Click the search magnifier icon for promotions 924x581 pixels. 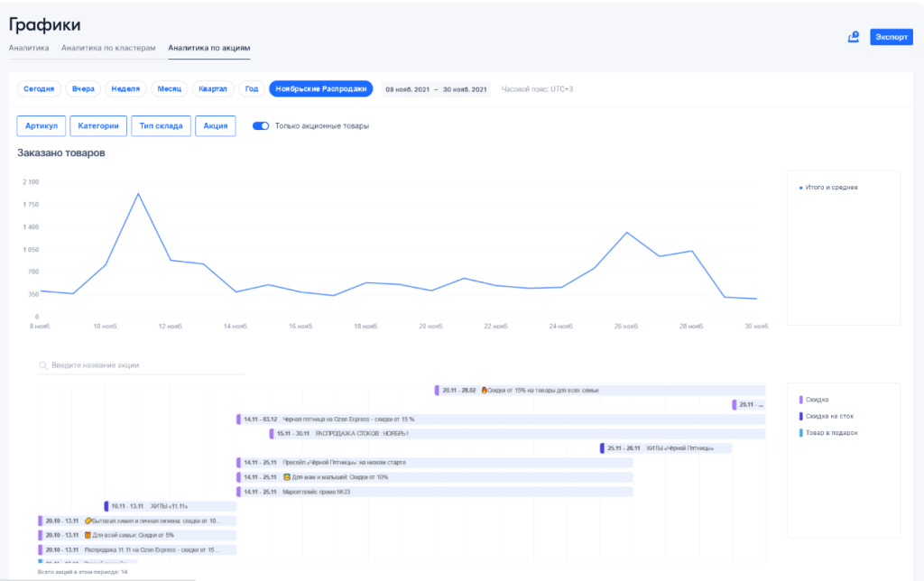point(42,365)
